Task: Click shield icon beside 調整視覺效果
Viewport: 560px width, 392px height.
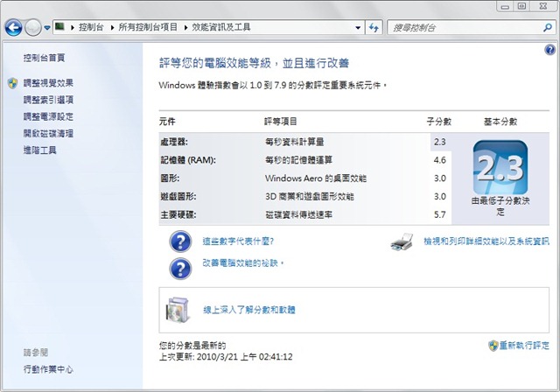Action: 13,83
